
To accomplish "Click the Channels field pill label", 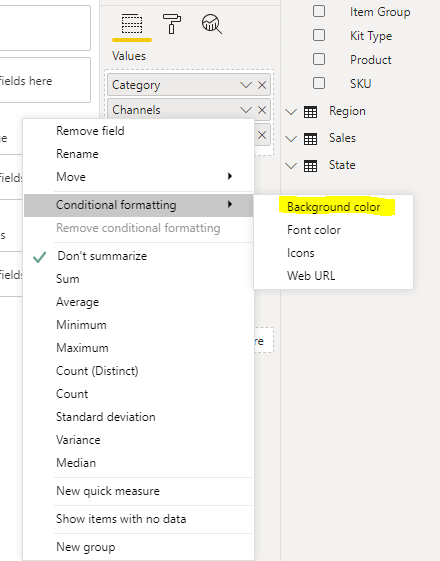I will 136,110.
